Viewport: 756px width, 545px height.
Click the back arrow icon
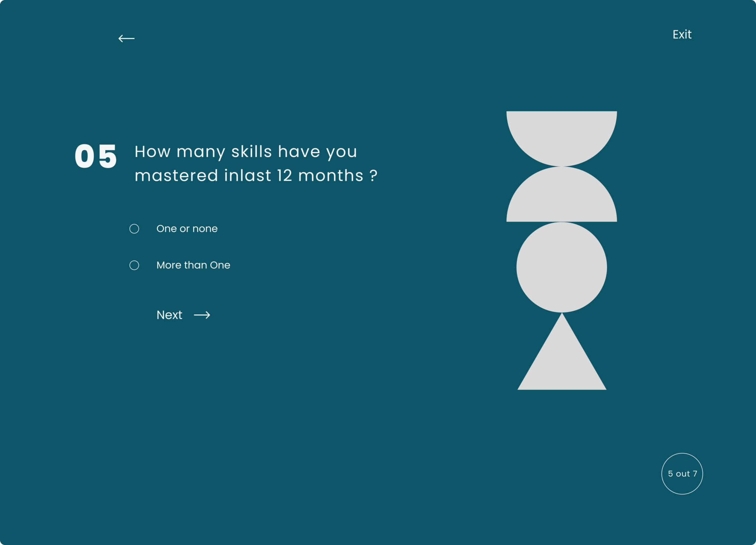(126, 38)
